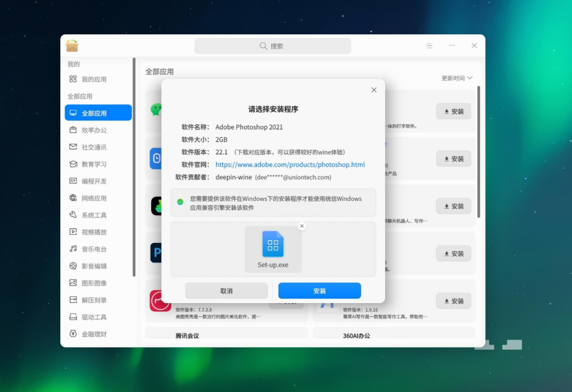
Task: Click the blue 安装 button in dialog
Action: [x=319, y=291]
